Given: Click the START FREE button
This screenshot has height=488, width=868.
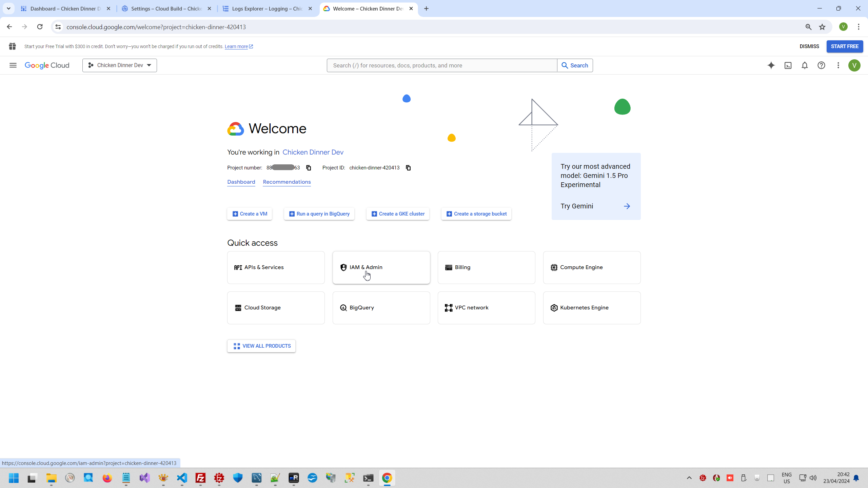Looking at the screenshot, I should pyautogui.click(x=844, y=46).
